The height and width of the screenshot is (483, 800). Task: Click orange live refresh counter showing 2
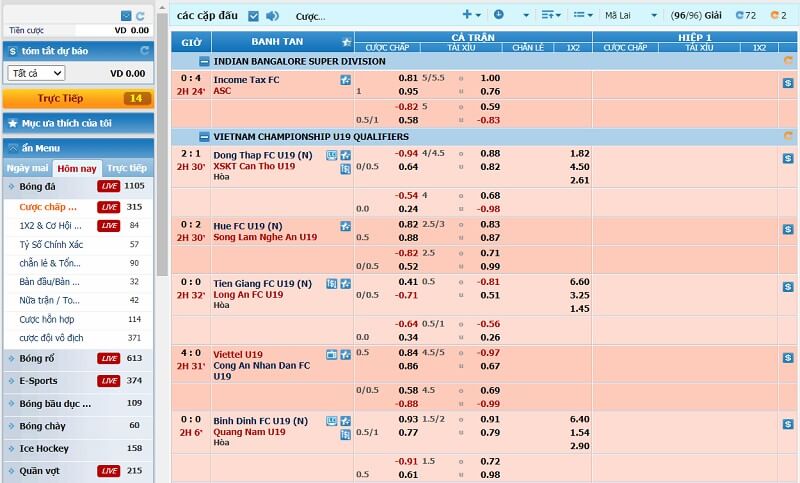(779, 15)
